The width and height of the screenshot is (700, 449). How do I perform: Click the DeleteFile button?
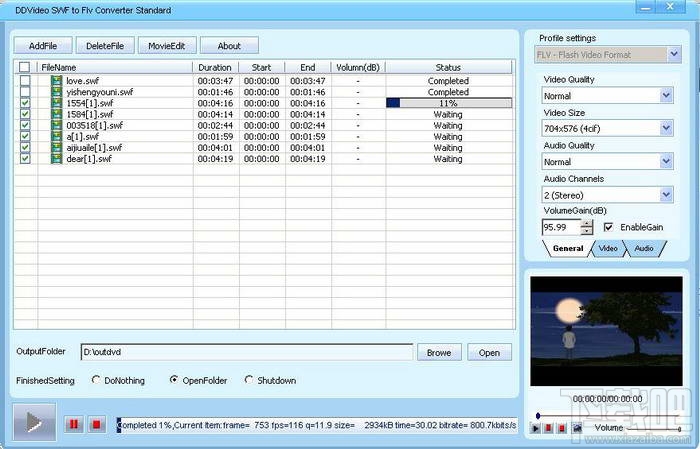[105, 46]
